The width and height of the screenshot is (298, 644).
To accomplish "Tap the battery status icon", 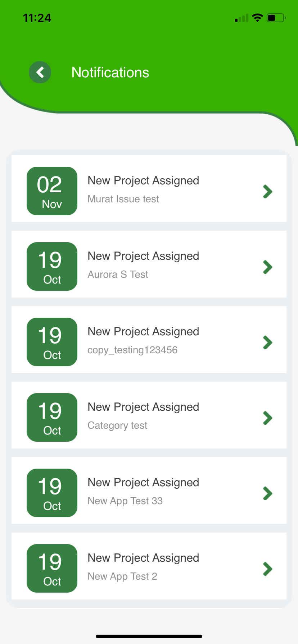I will click(x=276, y=18).
